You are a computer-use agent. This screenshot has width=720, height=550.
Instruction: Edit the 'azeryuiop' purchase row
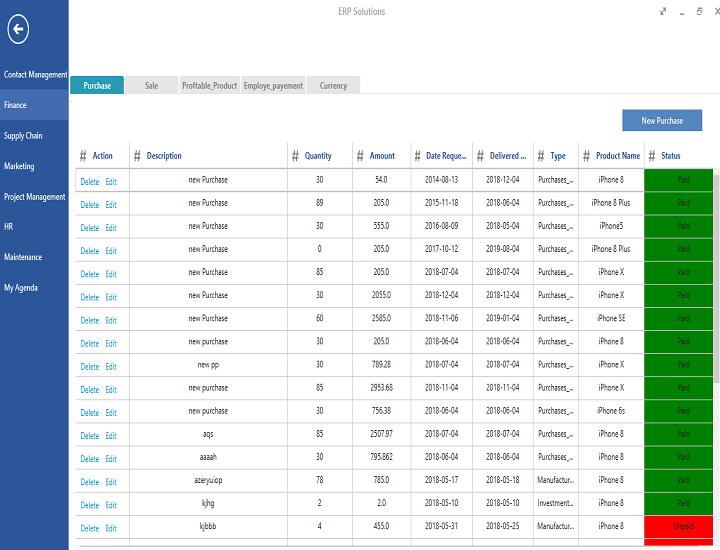(x=111, y=482)
